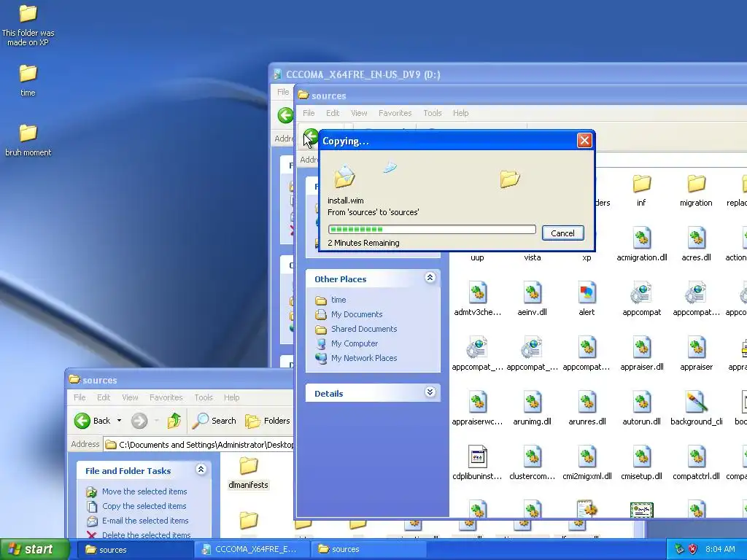This screenshot has height=560, width=747.
Task: Select the alert file icon
Action: (587, 299)
